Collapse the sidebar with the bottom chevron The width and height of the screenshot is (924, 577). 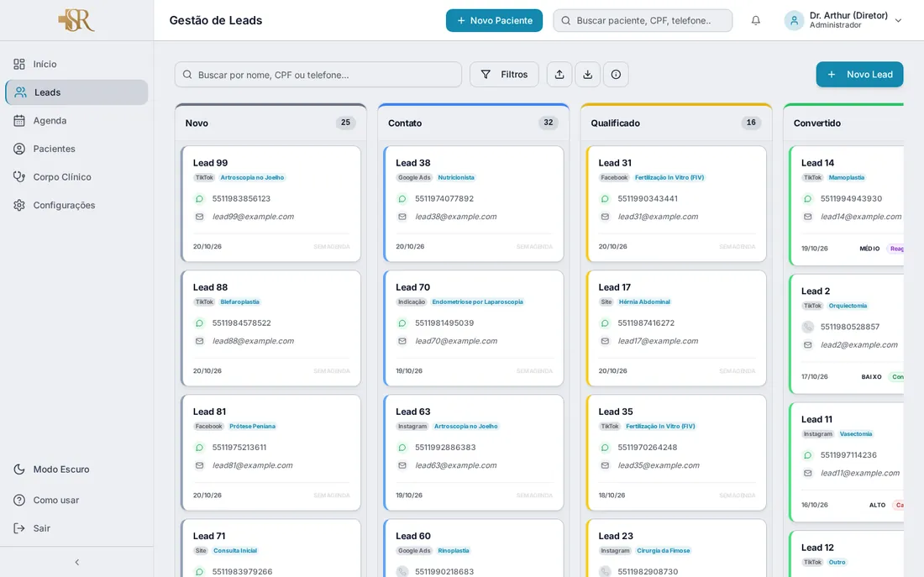76,562
